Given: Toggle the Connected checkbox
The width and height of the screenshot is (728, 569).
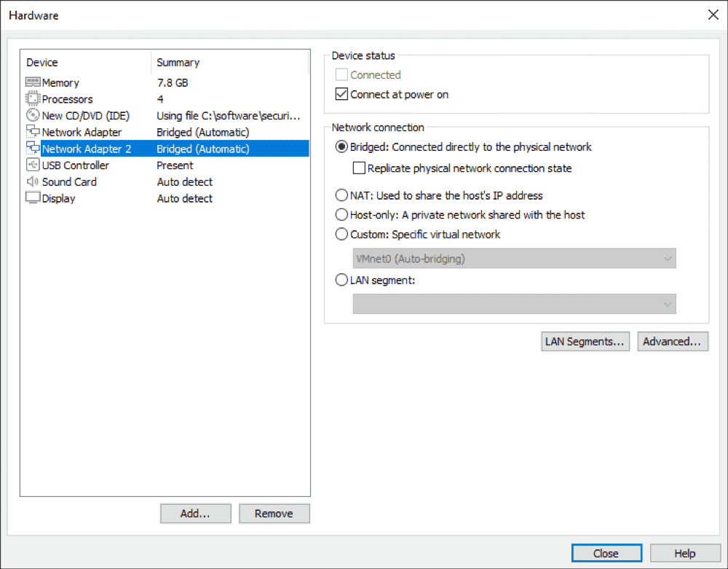Looking at the screenshot, I should pos(341,74).
